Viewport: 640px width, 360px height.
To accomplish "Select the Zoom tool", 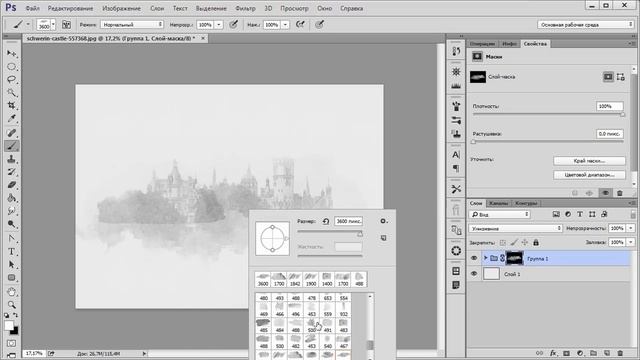I will (11, 304).
